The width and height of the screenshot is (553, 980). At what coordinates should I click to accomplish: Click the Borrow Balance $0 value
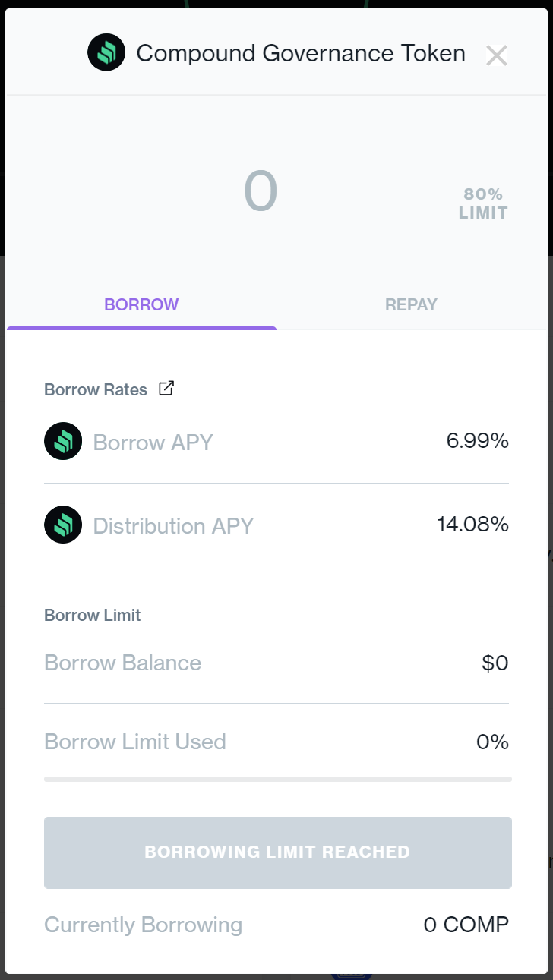(495, 663)
